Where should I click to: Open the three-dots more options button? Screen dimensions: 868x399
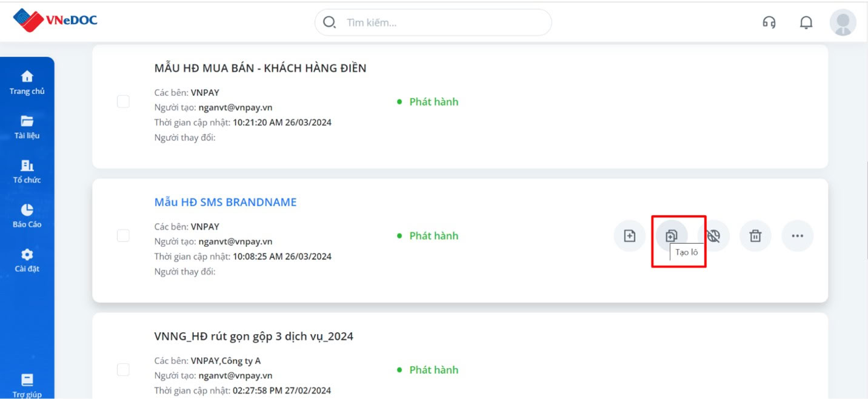tap(798, 236)
